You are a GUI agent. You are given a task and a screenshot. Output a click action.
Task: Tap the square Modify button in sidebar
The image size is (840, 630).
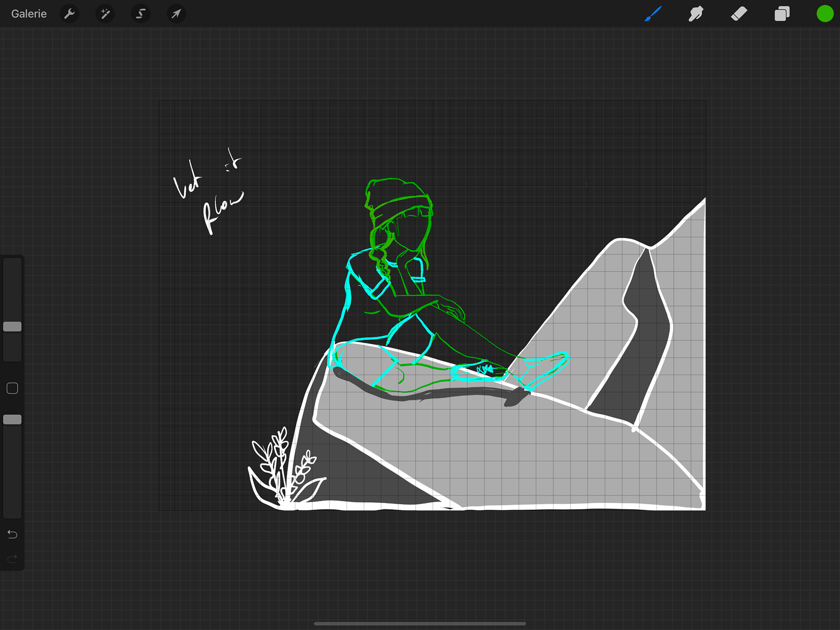tap(12, 388)
